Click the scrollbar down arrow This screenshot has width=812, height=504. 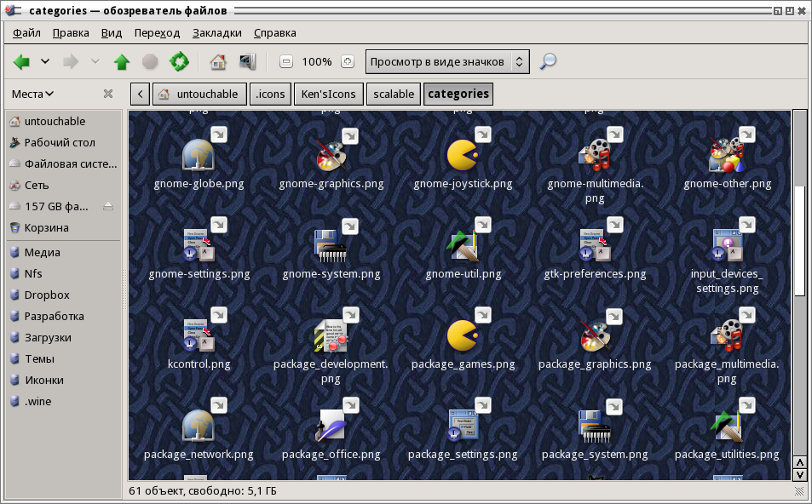[799, 474]
